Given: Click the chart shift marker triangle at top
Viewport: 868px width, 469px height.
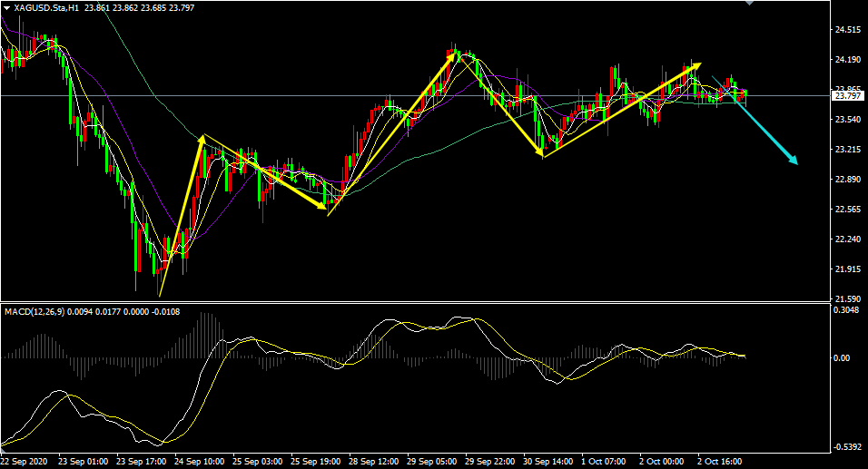Looking at the screenshot, I should tap(748, 4).
